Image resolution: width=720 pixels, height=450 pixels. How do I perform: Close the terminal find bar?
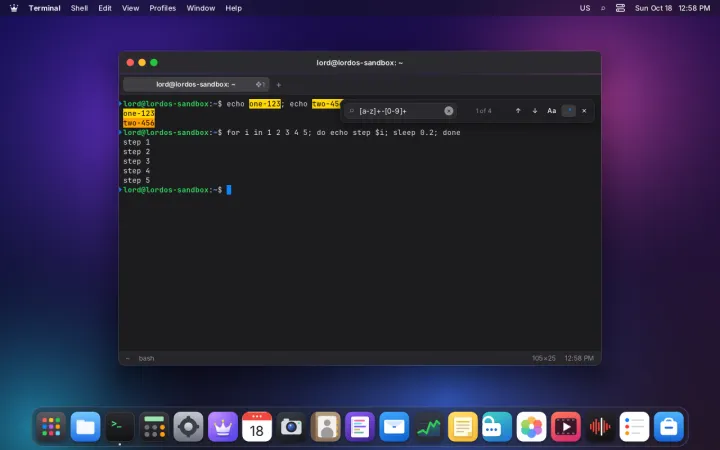(x=584, y=111)
